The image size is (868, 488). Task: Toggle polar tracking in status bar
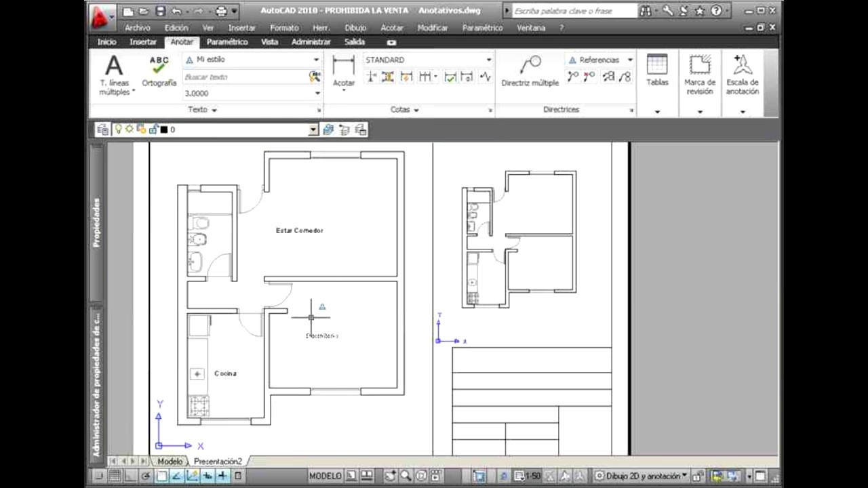[x=145, y=476]
